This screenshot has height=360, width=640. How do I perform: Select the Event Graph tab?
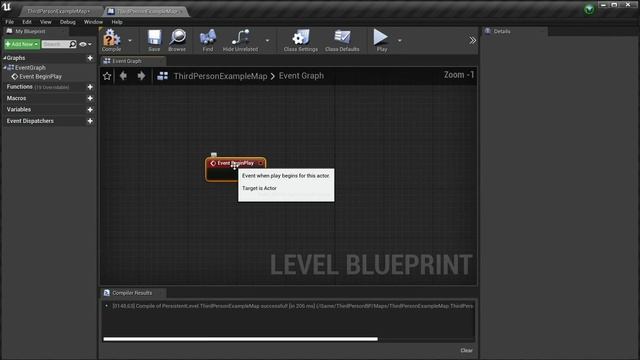(x=133, y=61)
